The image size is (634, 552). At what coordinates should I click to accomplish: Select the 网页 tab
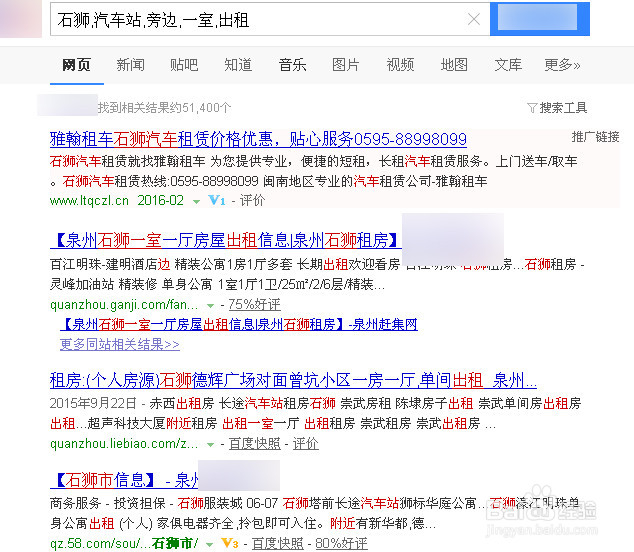click(x=76, y=65)
